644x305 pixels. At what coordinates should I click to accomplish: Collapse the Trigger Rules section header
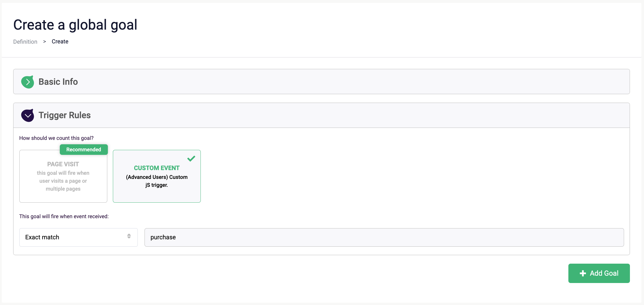321,115
